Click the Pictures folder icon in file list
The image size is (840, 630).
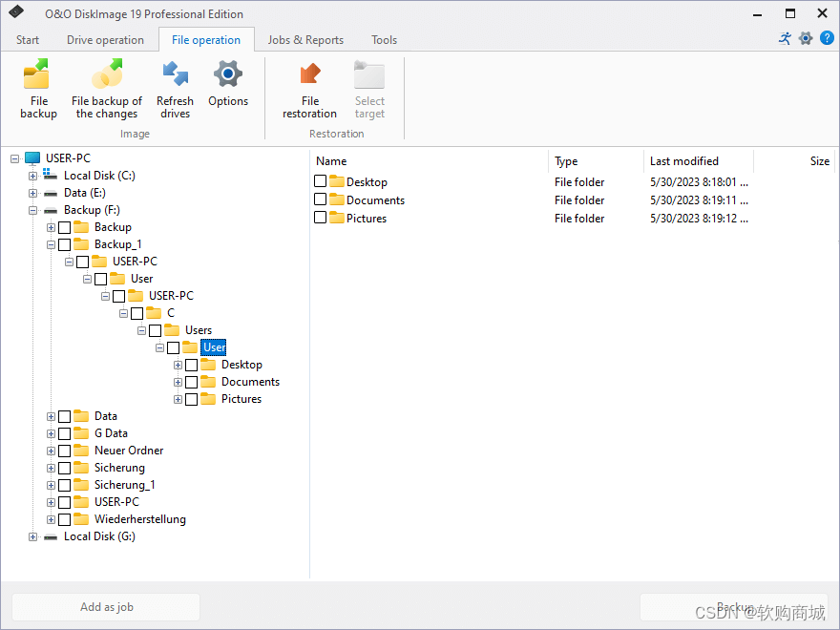[337, 218]
